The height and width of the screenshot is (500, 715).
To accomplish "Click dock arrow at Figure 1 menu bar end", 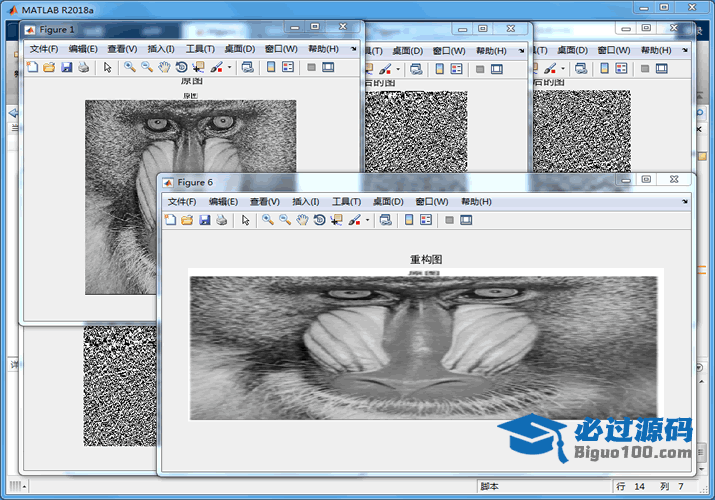I will click(x=353, y=49).
